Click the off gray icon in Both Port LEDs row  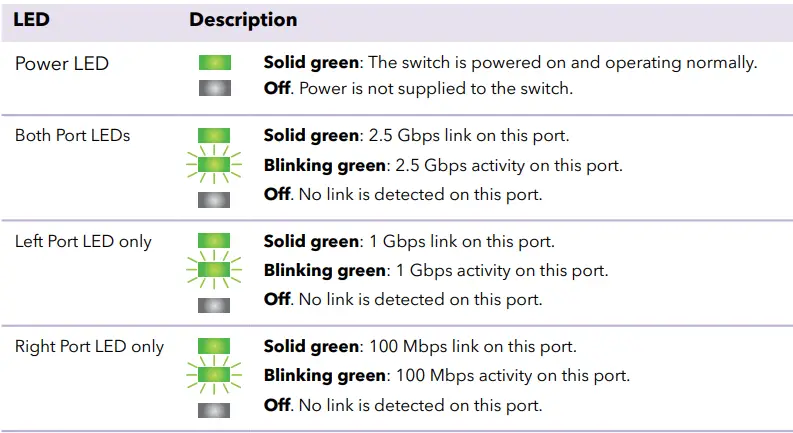pyautogui.click(x=215, y=197)
